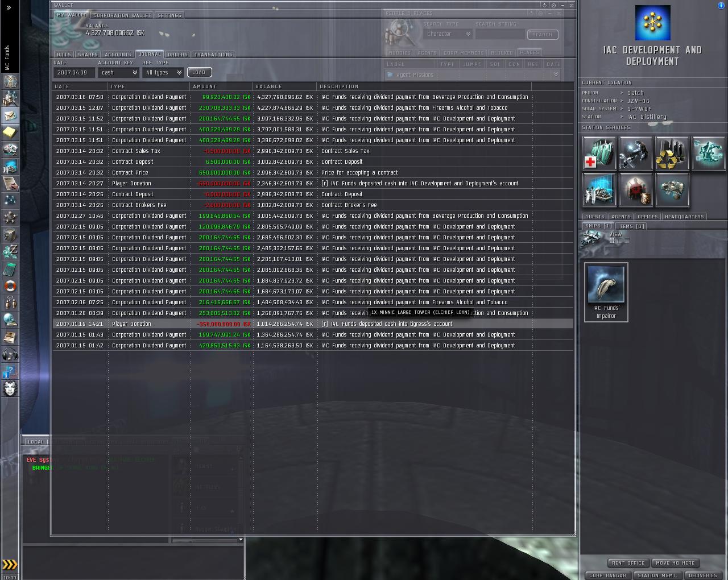Viewport: 728px width, 580px height.
Task: Click the Rent Office button
Action: 628,563
